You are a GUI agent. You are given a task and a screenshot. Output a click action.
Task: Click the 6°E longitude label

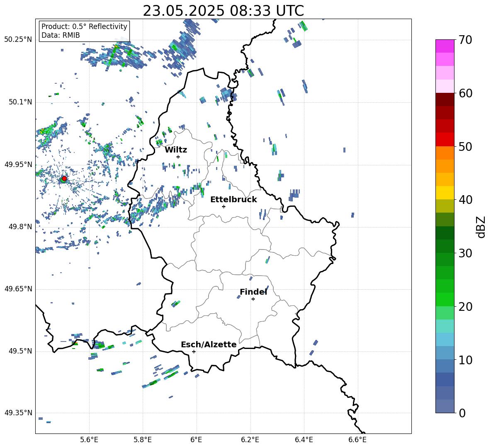pos(196,440)
